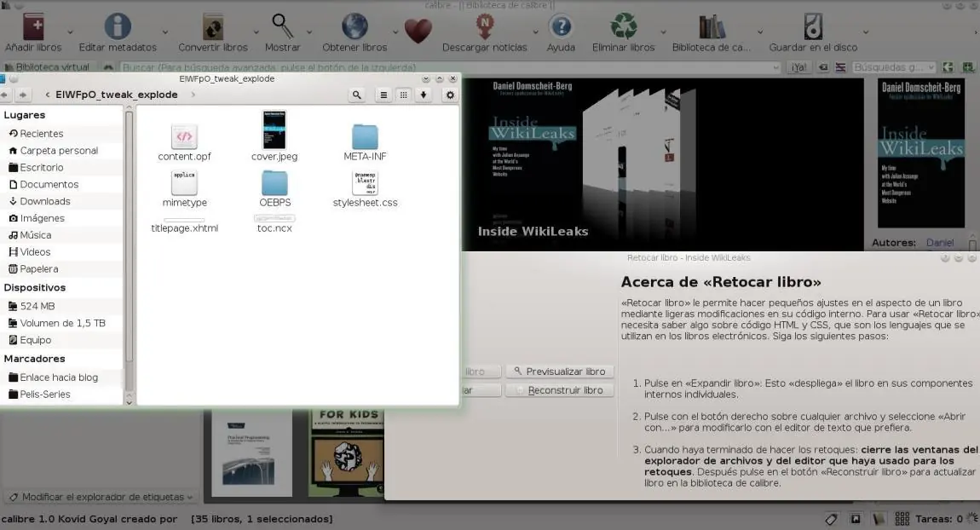Screen dimensions: 980x530
Task: Click the red heart donate icon
Action: point(418,30)
